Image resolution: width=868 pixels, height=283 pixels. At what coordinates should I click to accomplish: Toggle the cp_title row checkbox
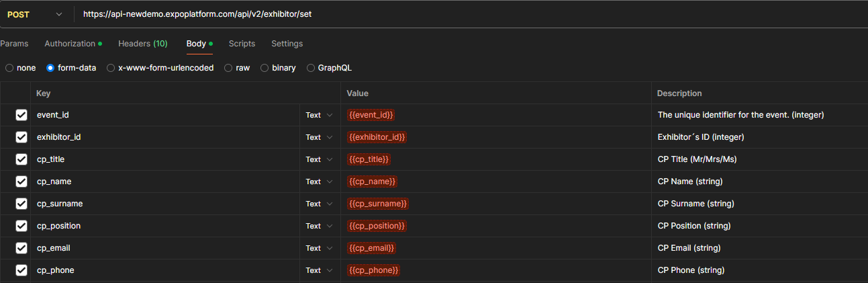point(21,159)
